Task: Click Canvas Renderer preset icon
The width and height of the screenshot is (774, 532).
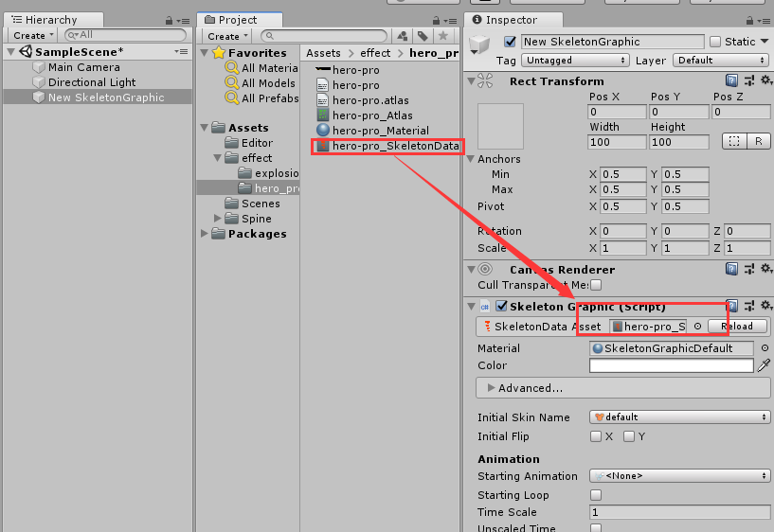Action: [x=749, y=269]
